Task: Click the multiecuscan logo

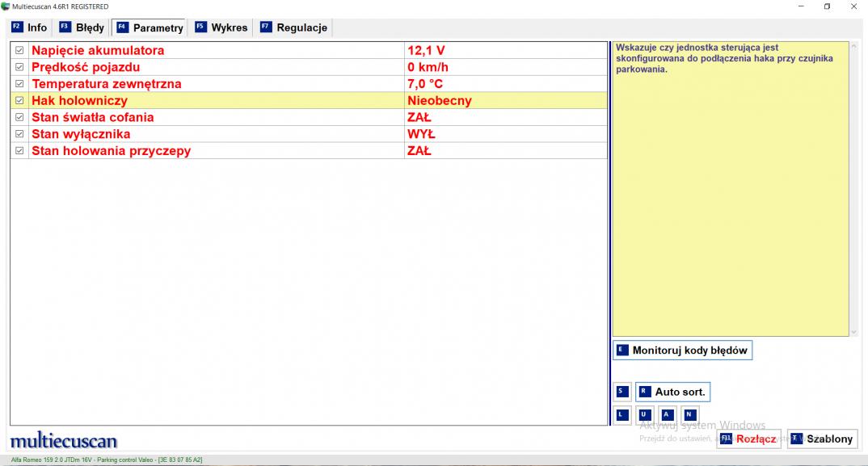Action: [x=64, y=440]
